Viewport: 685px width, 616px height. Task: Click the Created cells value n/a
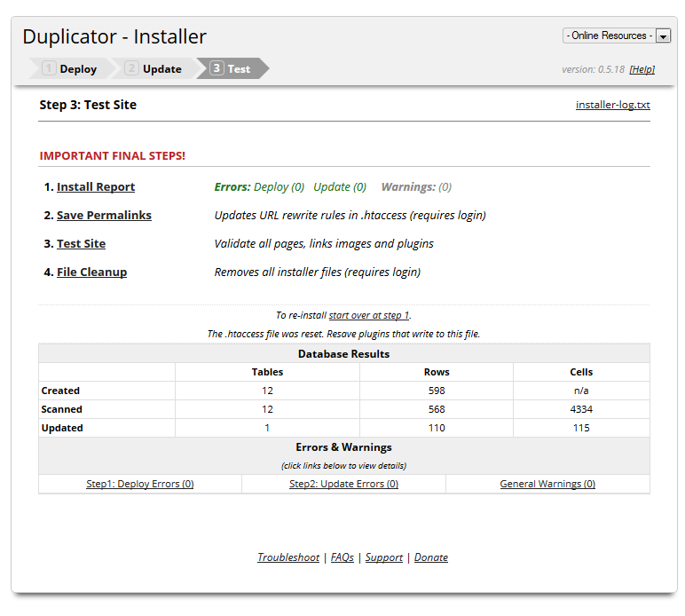coord(581,391)
